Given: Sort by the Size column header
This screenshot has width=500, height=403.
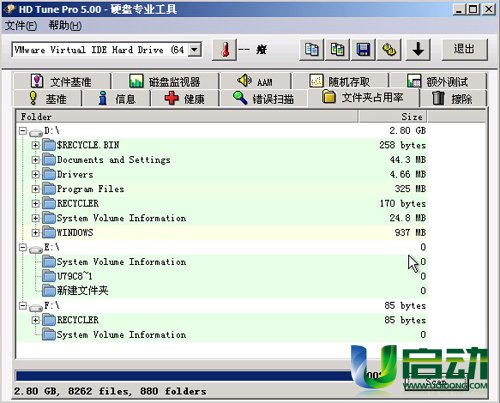Looking at the screenshot, I should point(393,117).
